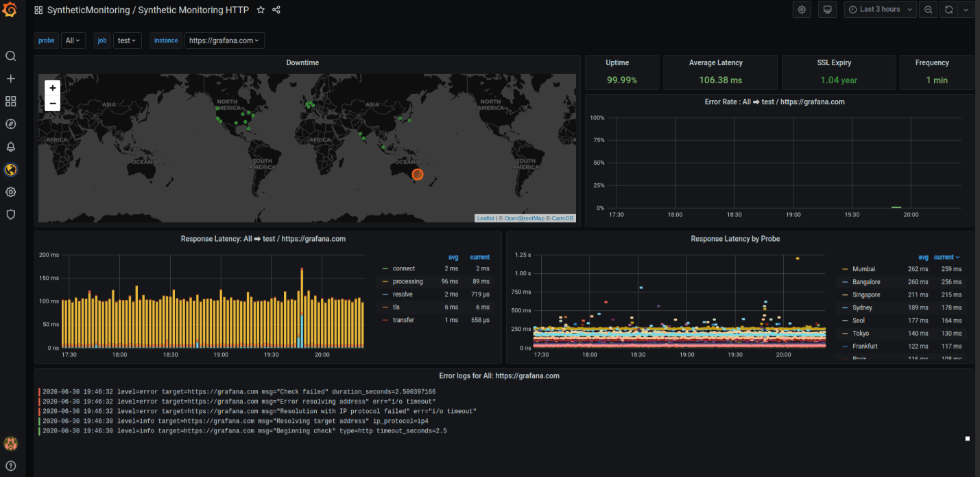This screenshot has height=477, width=980.
Task: Open the Configuration gear in sidebar
Action: tap(10, 192)
